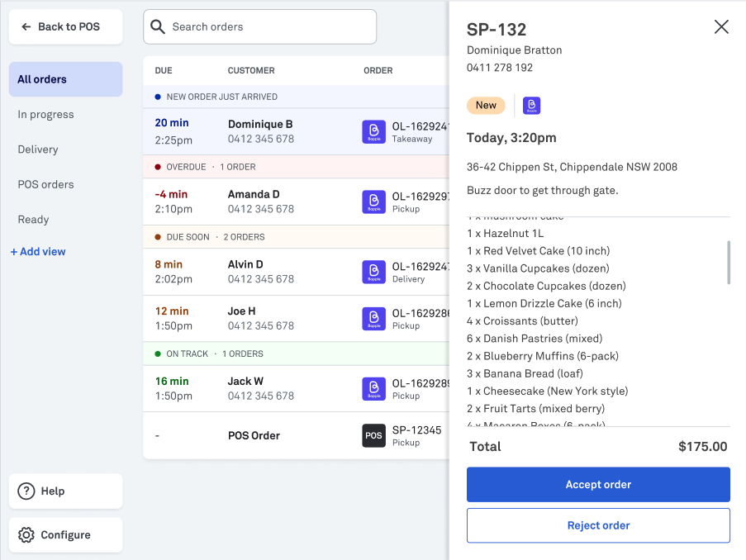The height and width of the screenshot is (560, 746).
Task: Click the back arrow icon
Action: (x=26, y=27)
